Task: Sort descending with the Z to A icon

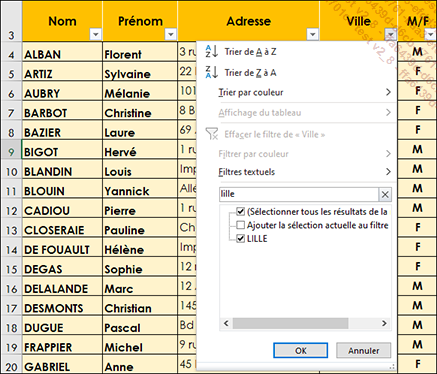Action: (211, 72)
